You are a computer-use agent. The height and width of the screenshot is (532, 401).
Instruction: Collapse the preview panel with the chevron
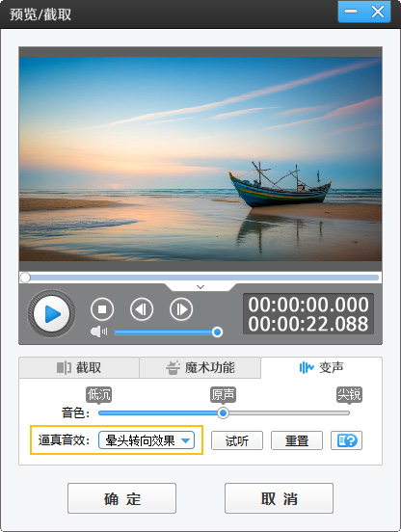coord(200,287)
